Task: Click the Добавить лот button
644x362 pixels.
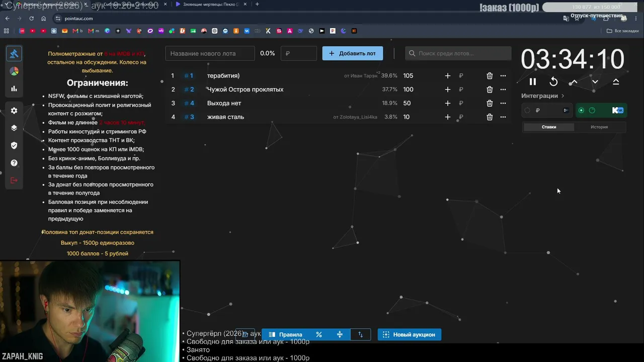Action: click(352, 53)
